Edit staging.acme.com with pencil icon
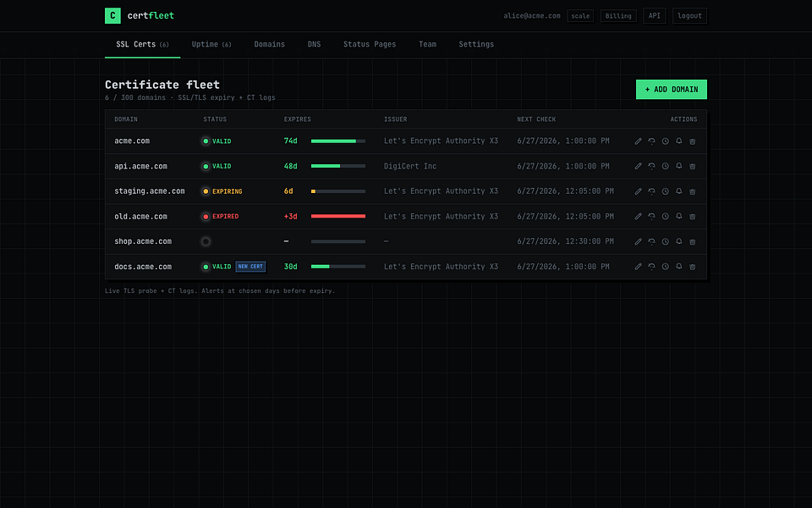 638,191
